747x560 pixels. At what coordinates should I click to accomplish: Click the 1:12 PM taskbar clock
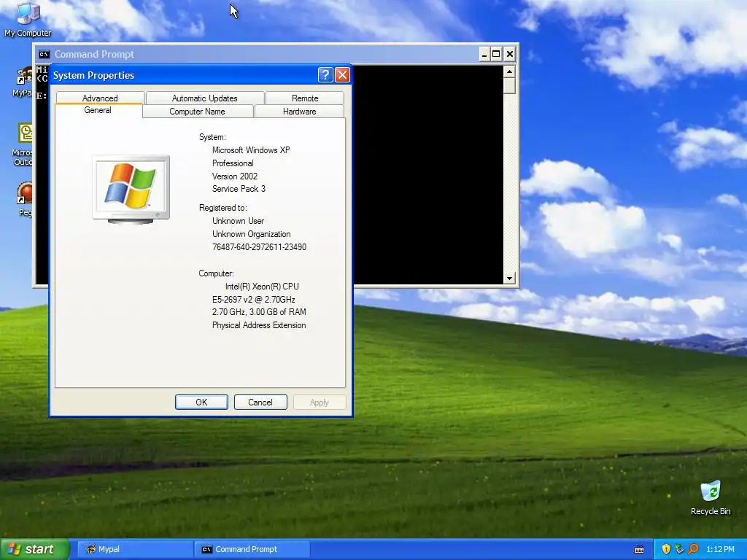point(720,549)
